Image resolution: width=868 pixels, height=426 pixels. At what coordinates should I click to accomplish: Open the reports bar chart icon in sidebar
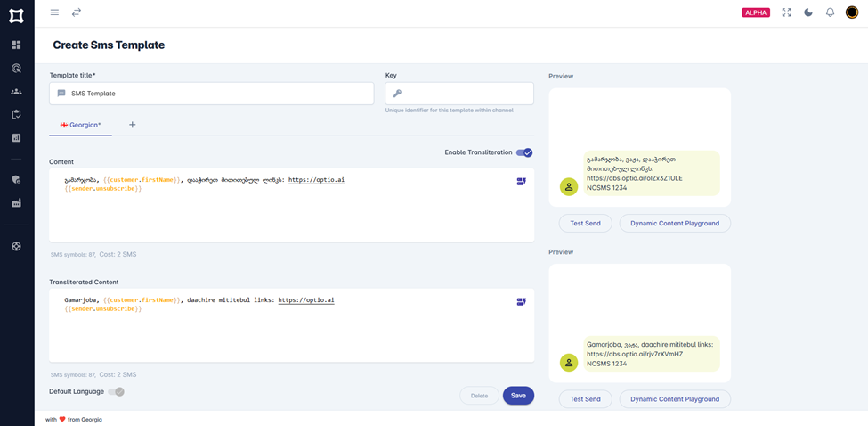point(17,138)
